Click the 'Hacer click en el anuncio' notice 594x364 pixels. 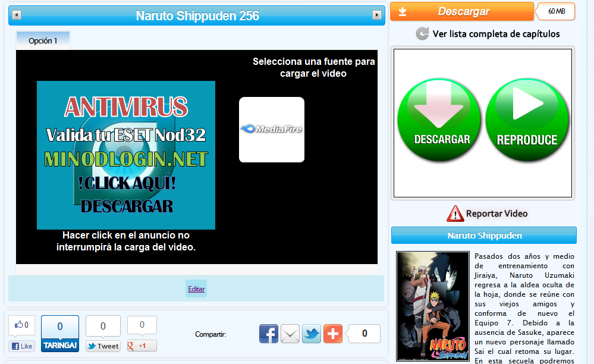126,241
